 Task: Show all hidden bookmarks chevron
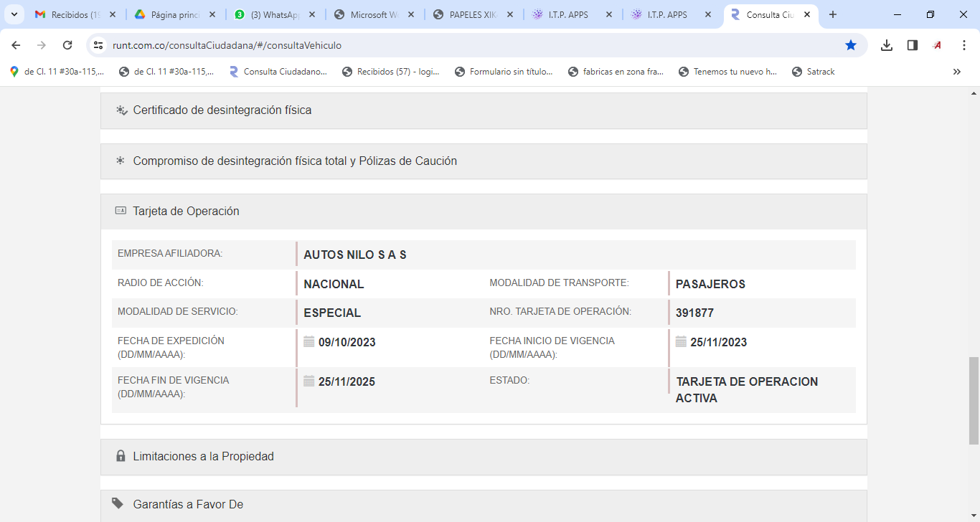[x=956, y=72]
